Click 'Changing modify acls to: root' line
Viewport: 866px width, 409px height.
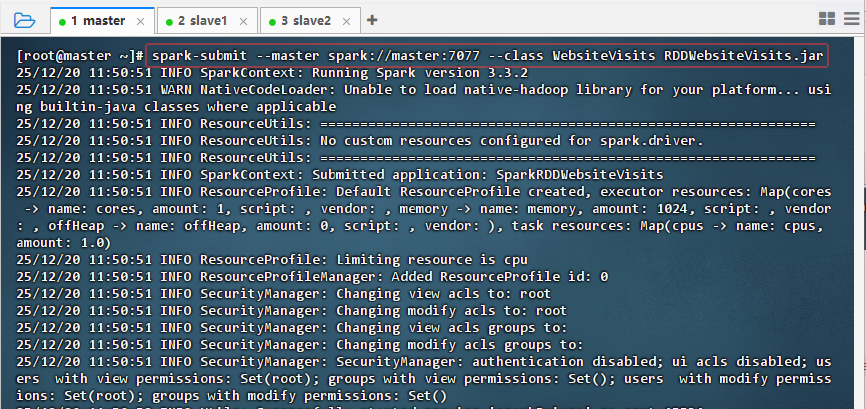[292, 311]
